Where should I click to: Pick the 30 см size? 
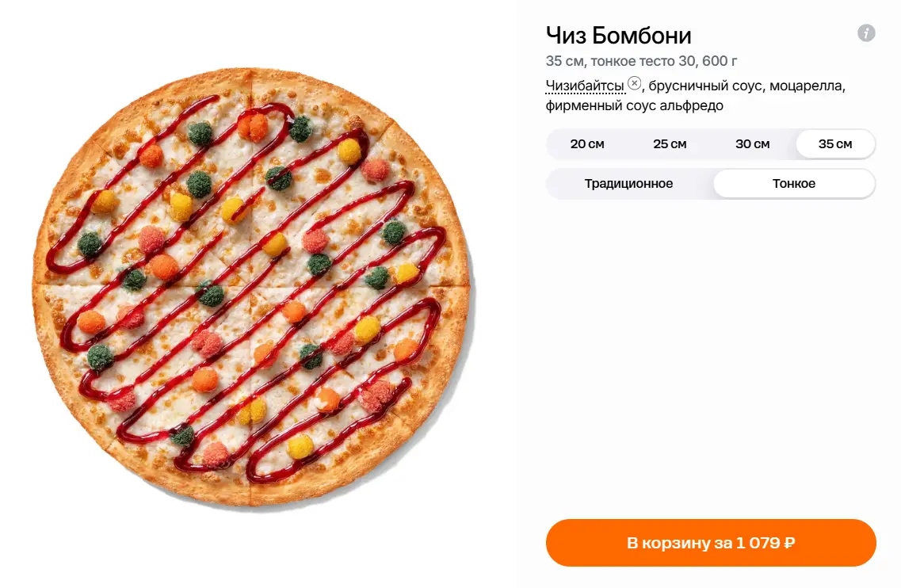click(752, 143)
